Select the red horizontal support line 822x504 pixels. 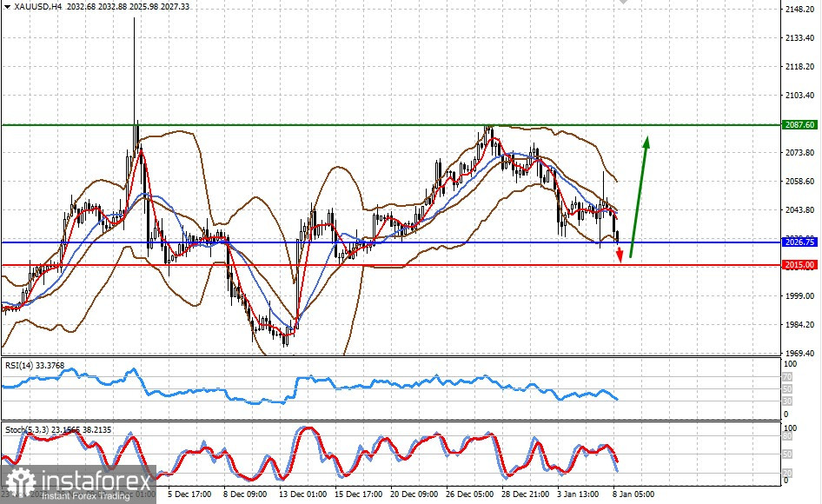(391, 265)
